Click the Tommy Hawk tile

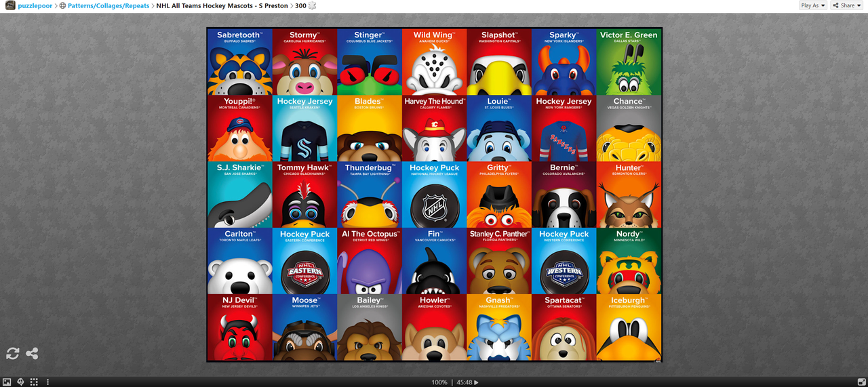coord(304,195)
